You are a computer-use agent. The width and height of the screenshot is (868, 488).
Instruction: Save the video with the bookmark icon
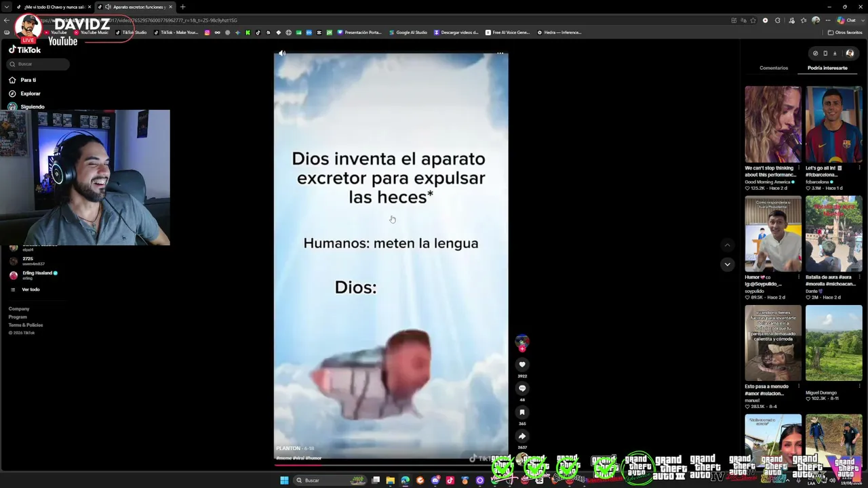click(522, 412)
